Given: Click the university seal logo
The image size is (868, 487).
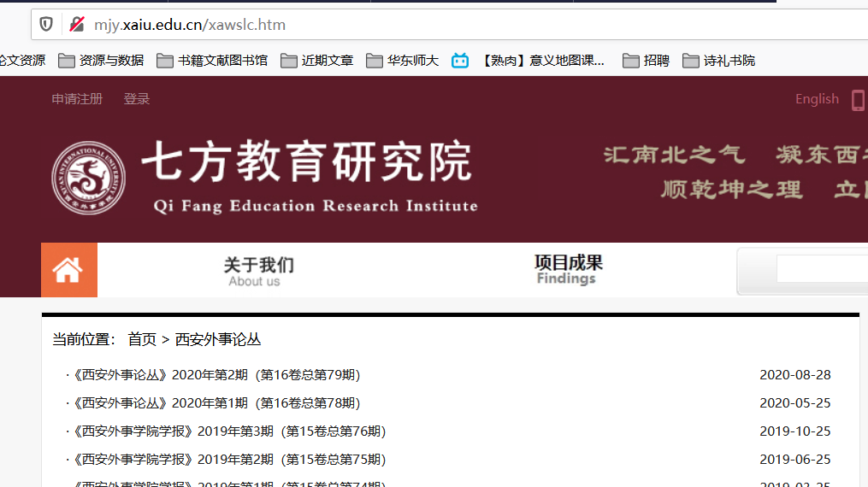Looking at the screenshot, I should pyautogui.click(x=89, y=178).
